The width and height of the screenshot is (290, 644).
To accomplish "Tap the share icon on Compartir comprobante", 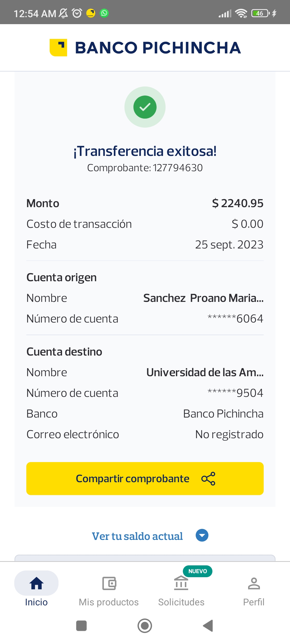I will [x=208, y=479].
